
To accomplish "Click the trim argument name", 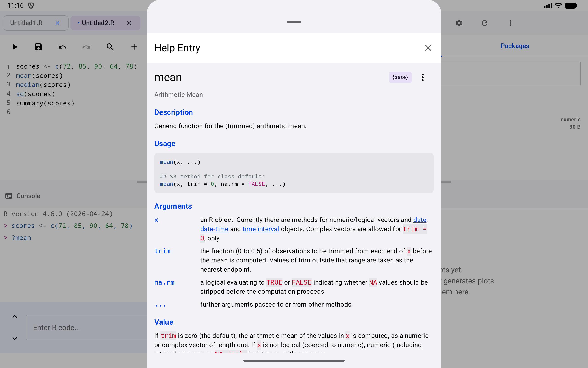I will tap(163, 251).
